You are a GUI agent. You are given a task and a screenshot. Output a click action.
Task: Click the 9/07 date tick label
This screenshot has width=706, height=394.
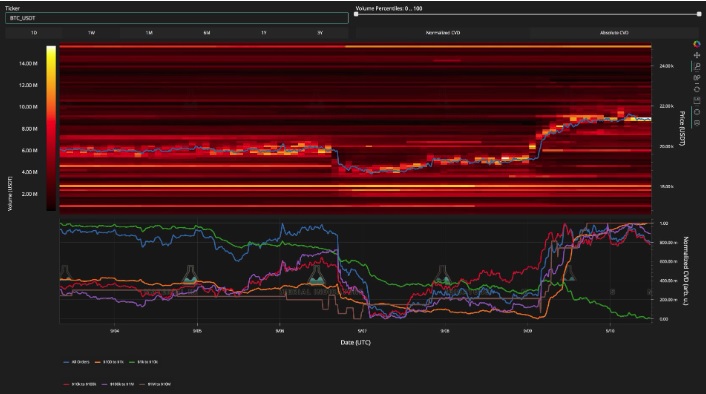coord(362,331)
